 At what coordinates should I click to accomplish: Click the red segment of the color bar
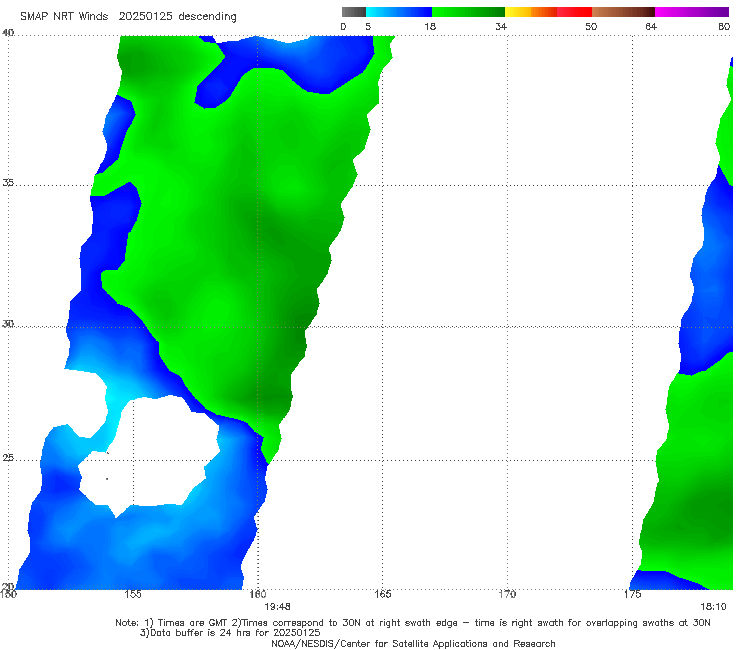574,12
